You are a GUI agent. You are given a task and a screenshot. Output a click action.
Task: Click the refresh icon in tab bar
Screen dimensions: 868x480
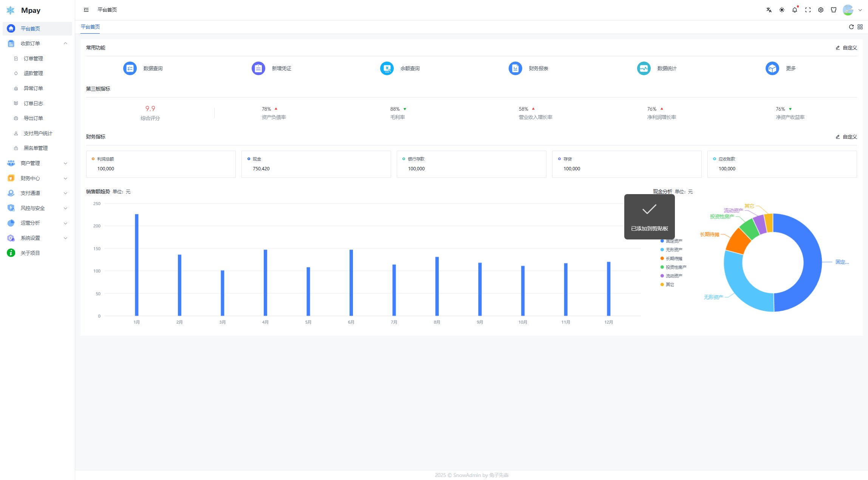851,27
